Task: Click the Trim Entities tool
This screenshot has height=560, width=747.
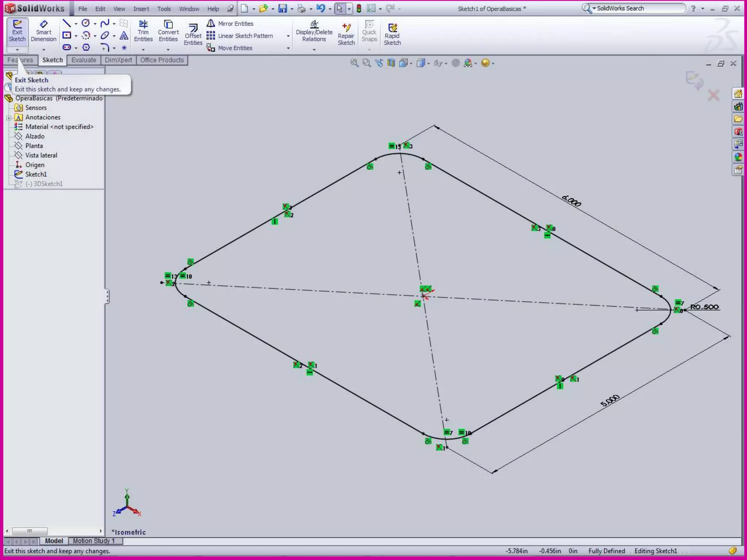Action: (x=143, y=31)
